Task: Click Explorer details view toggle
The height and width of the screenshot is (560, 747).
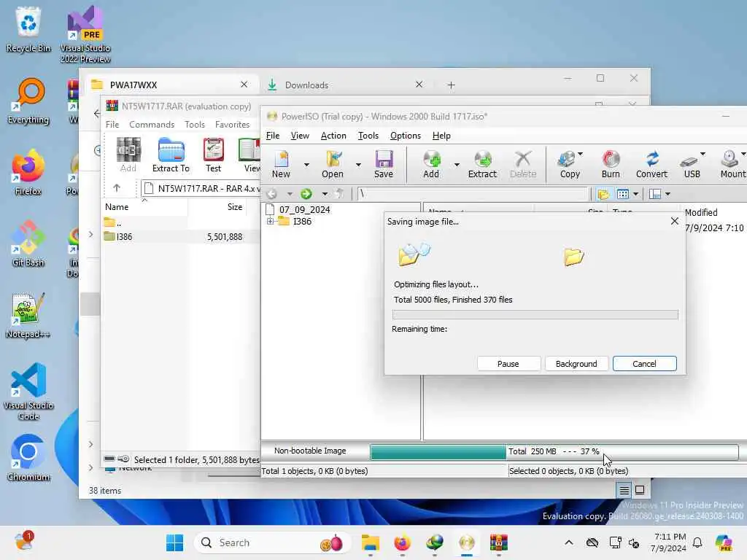Action: coord(624,490)
